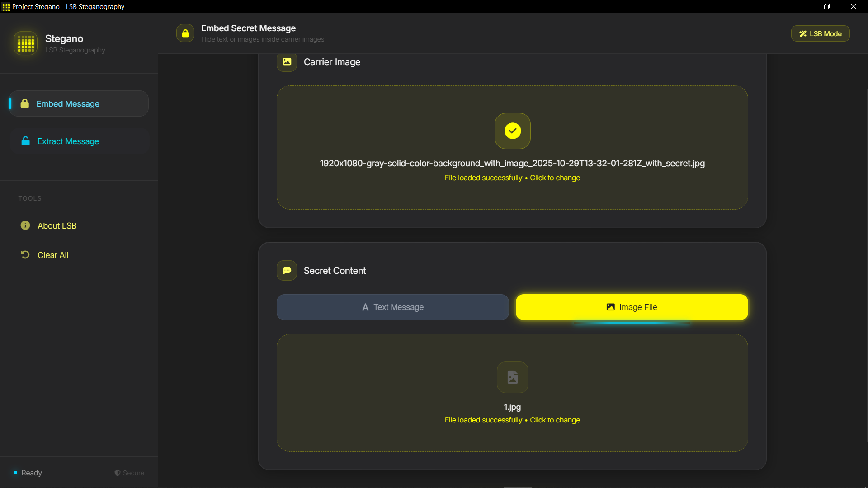
Task: Click the Stegano grid logo icon
Action: (x=26, y=43)
